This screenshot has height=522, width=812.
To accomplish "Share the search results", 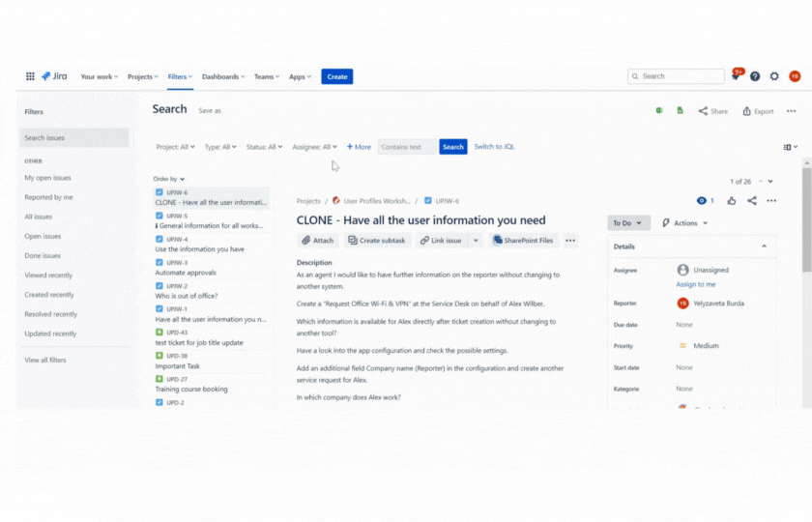I will (x=713, y=111).
